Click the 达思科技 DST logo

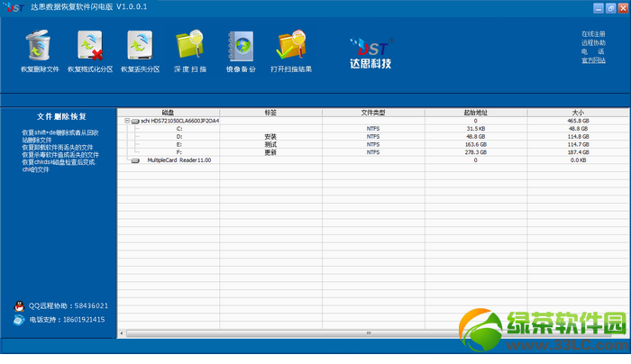[x=370, y=54]
